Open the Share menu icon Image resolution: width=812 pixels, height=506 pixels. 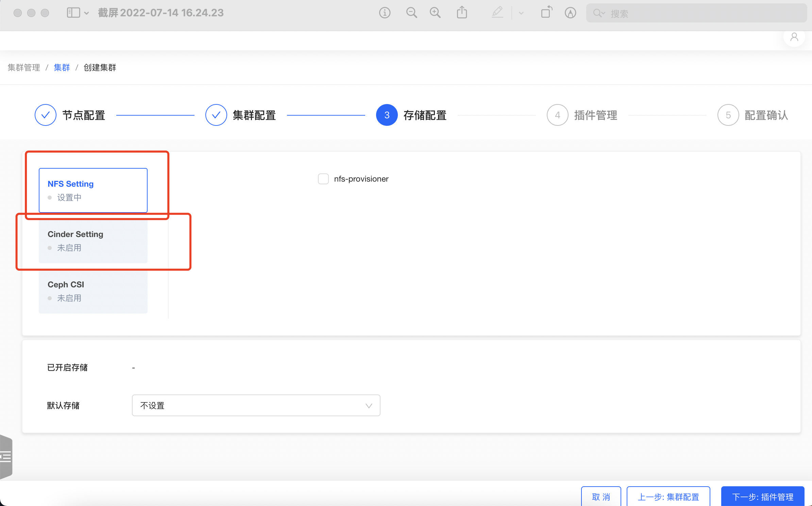click(462, 13)
